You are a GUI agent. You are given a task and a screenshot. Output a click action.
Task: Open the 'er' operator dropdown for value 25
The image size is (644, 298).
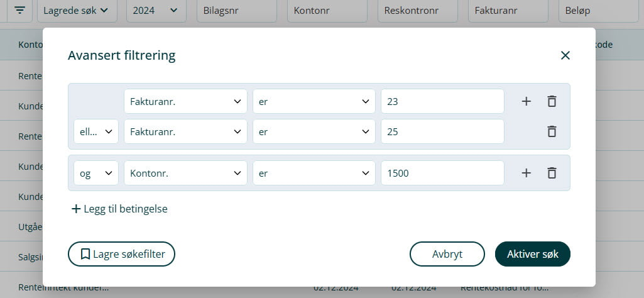point(314,131)
